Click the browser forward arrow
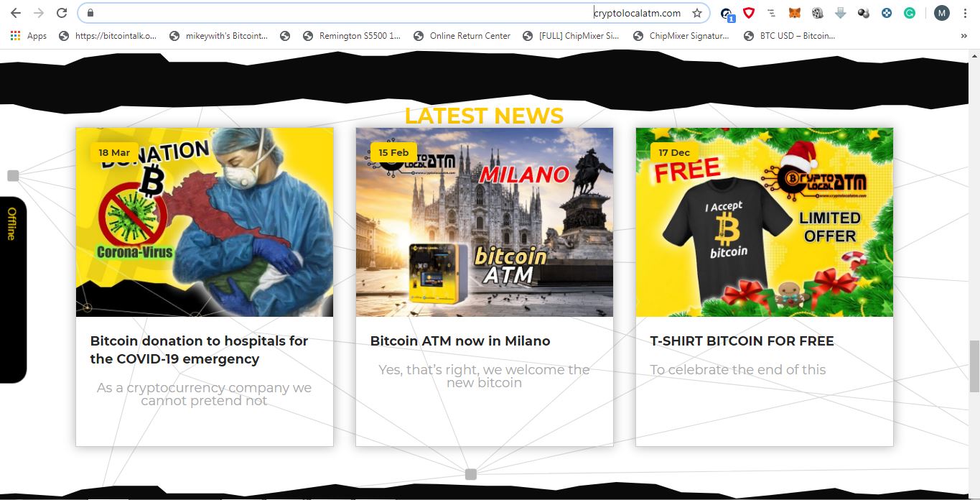The image size is (980, 500). tap(39, 13)
